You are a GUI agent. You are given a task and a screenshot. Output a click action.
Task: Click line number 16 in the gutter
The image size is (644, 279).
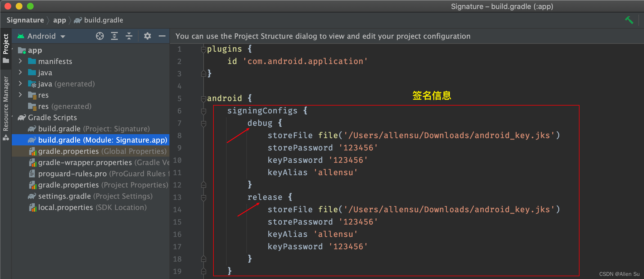177,234
